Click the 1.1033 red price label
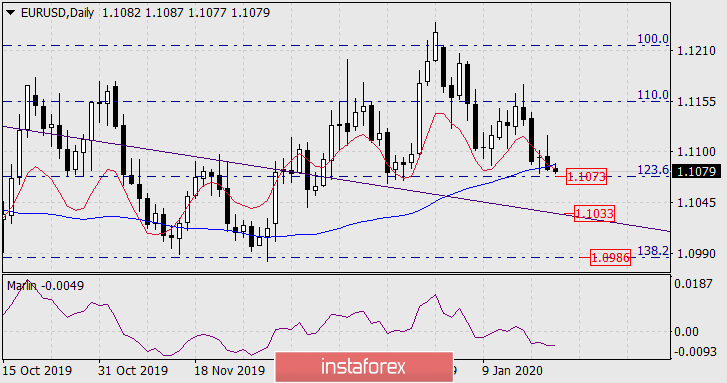Screen dimensions: 727x383 (x=594, y=213)
